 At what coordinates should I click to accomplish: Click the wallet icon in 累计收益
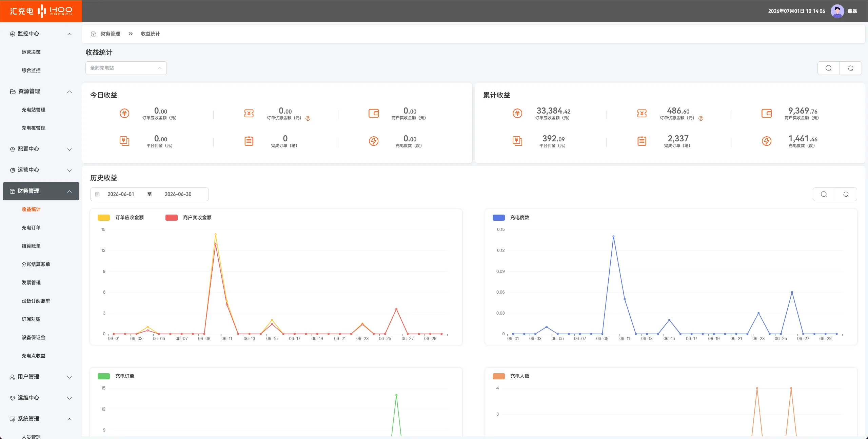[x=767, y=113]
